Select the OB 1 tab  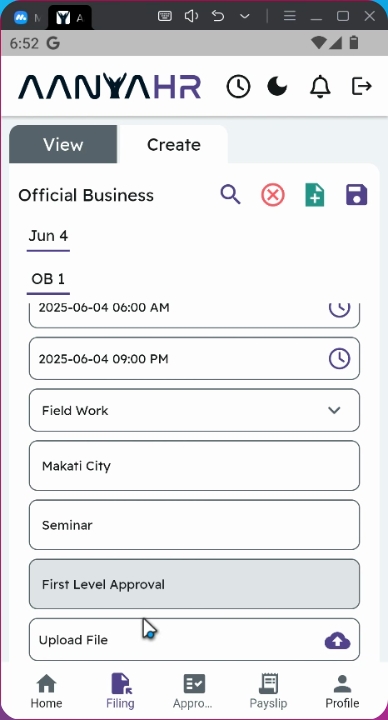(x=48, y=279)
